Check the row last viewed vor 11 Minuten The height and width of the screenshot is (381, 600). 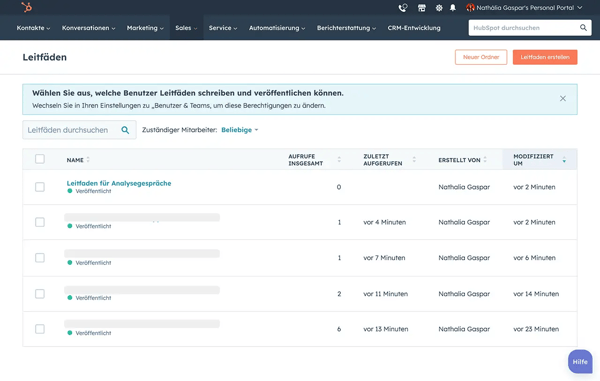click(x=40, y=293)
